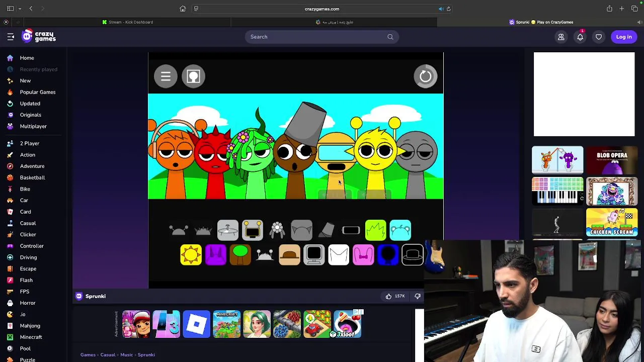This screenshot has height=362, width=644.
Task: Open the Casual category in sidebar
Action: click(x=28, y=223)
